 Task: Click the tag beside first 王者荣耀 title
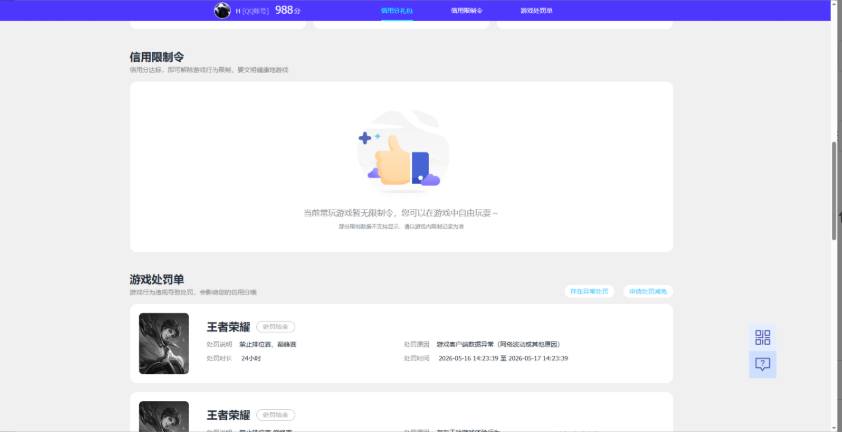coord(275,327)
